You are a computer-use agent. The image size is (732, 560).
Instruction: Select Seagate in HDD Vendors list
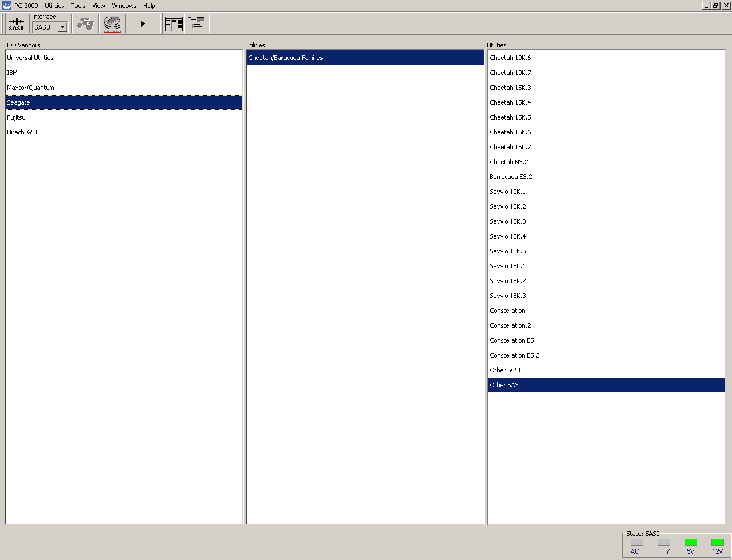point(124,102)
